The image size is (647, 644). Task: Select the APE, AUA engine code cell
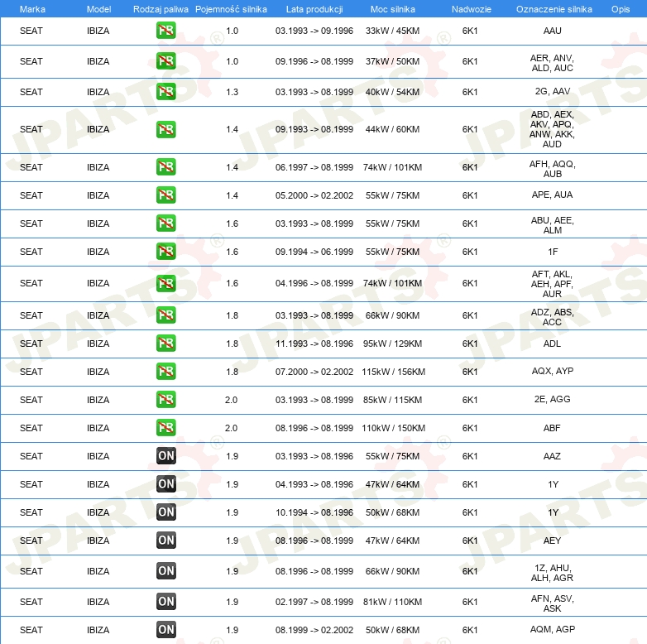[x=552, y=195]
